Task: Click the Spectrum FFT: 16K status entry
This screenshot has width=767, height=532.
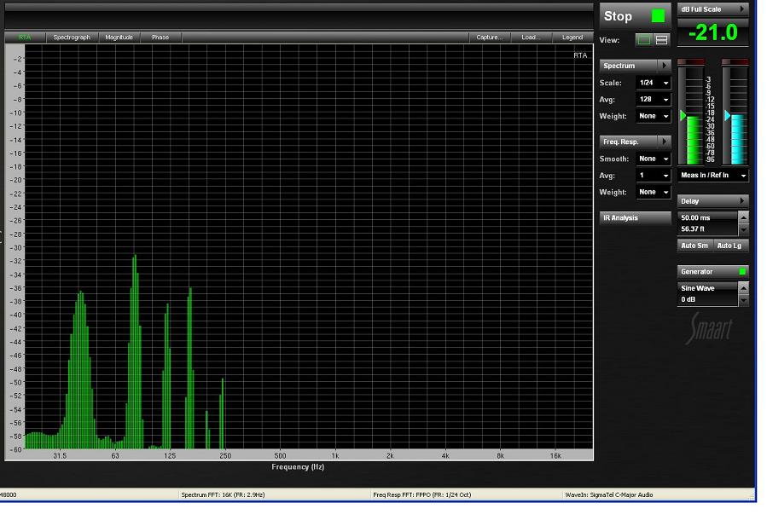Action: point(223,494)
